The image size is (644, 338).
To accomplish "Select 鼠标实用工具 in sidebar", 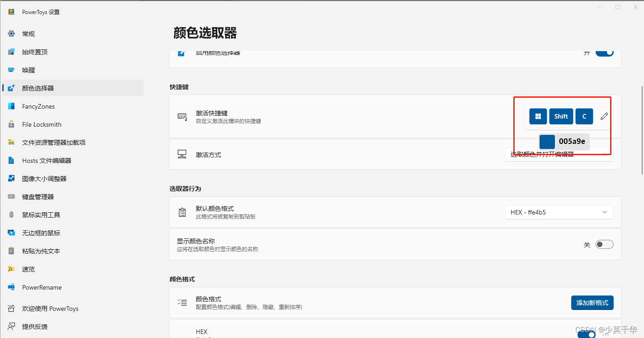I will pos(73,215).
